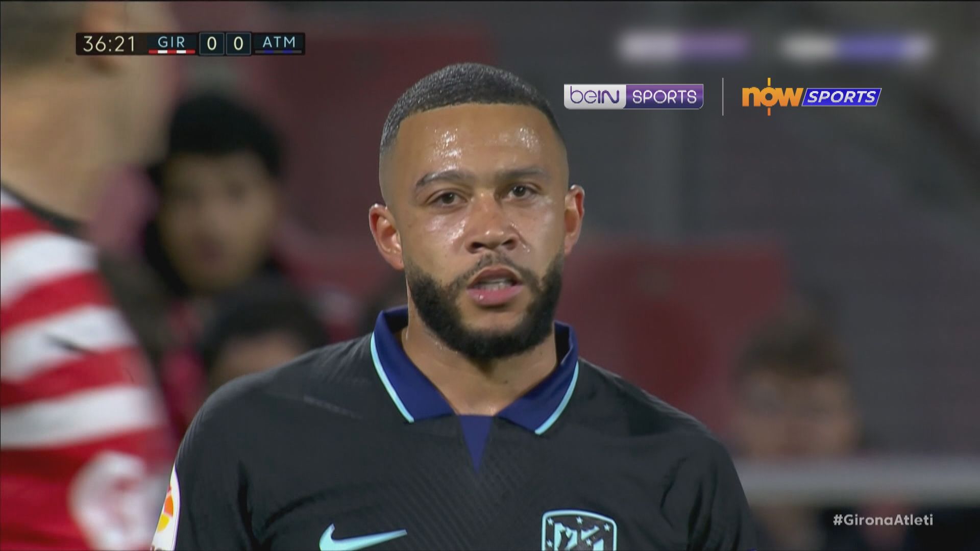Select the GIR team label

click(x=171, y=42)
